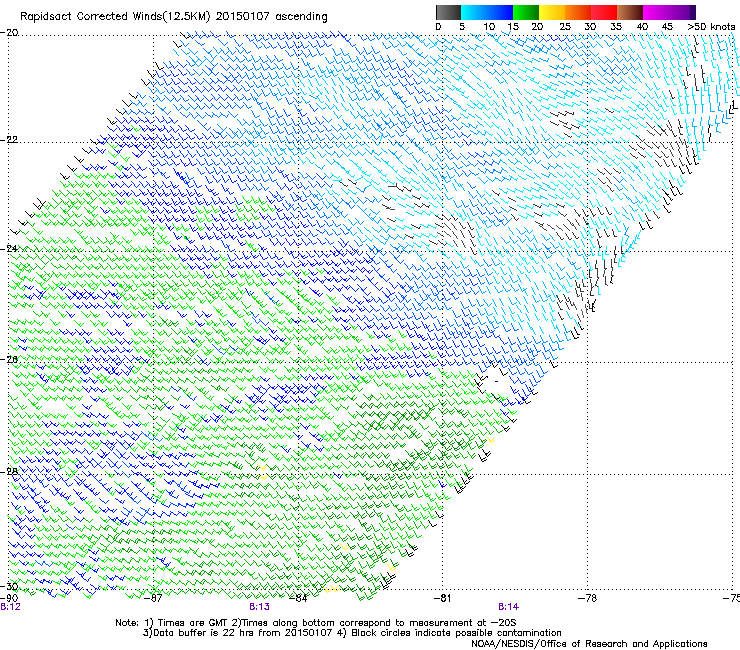This screenshot has height=650, width=740.
Task: Click the 8:12 swath time label
Action: tap(10, 607)
